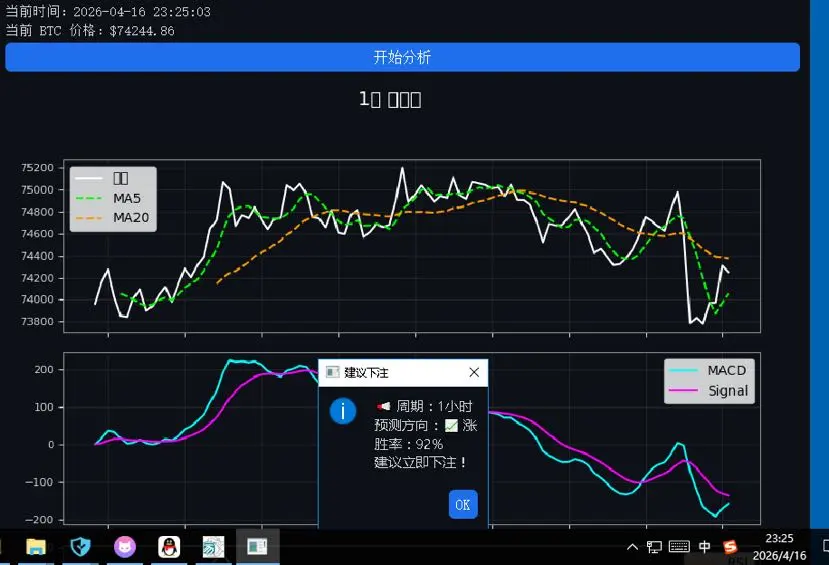Click the 73800 price axis label
The image size is (829, 565).
pos(37,321)
